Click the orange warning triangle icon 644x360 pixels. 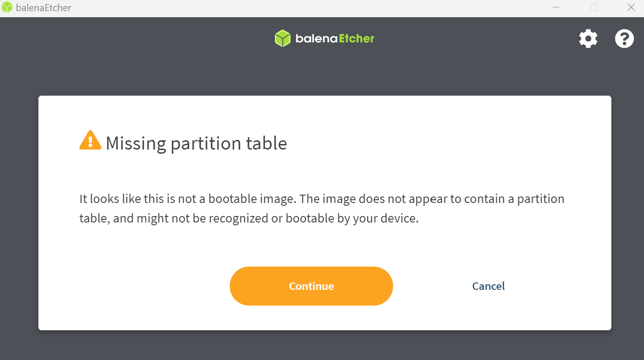point(91,140)
